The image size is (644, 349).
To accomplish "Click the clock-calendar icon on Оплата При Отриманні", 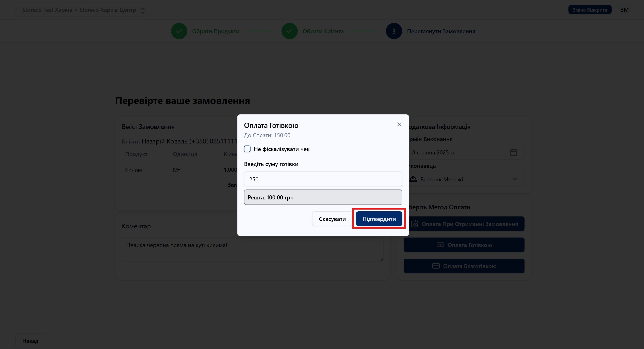I will pos(414,224).
